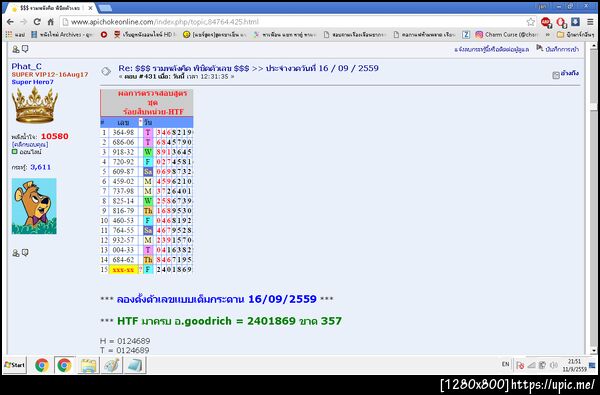The image size is (600, 395).
Task: Click the post message icon beside the title
Action: click(x=106, y=71)
